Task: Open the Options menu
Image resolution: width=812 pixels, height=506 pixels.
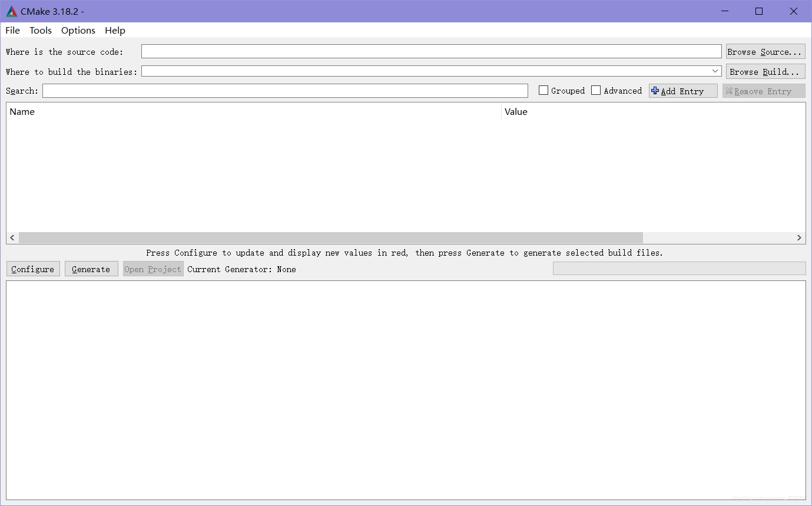Action: click(x=78, y=30)
